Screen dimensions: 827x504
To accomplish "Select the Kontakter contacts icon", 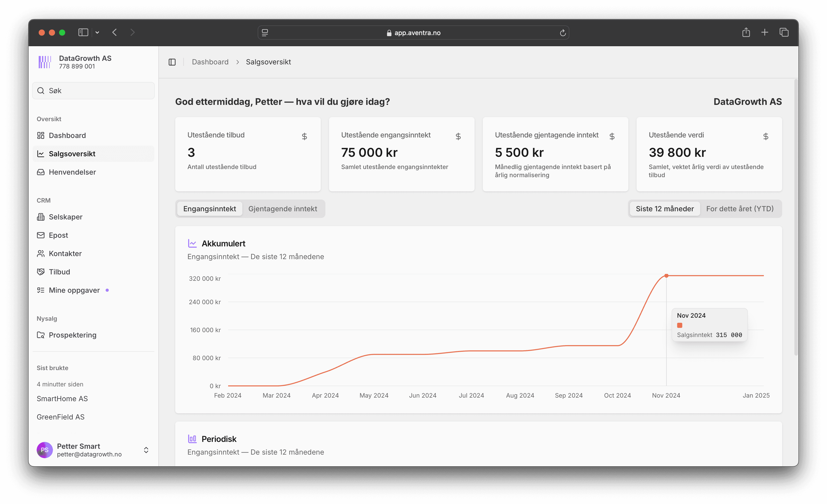I will tap(41, 253).
